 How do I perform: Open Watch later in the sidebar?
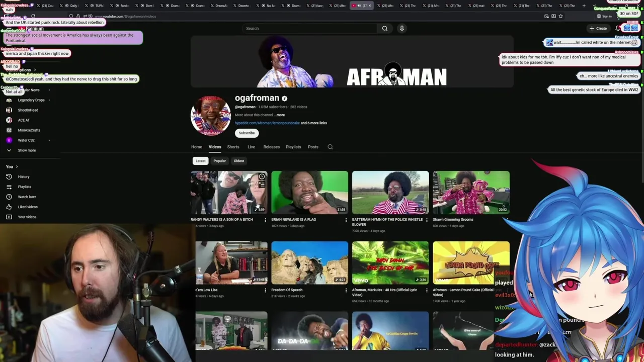[x=27, y=197]
